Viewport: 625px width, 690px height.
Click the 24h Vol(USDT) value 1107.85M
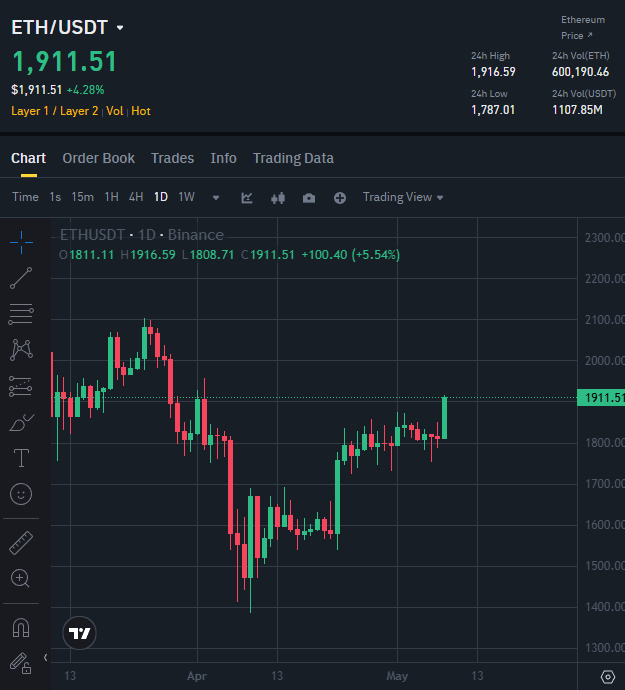[577, 110]
